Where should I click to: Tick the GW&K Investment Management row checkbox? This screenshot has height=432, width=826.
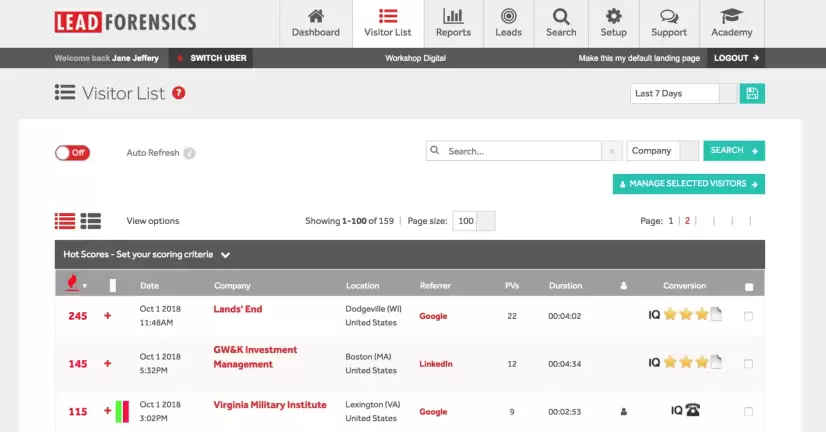click(749, 364)
